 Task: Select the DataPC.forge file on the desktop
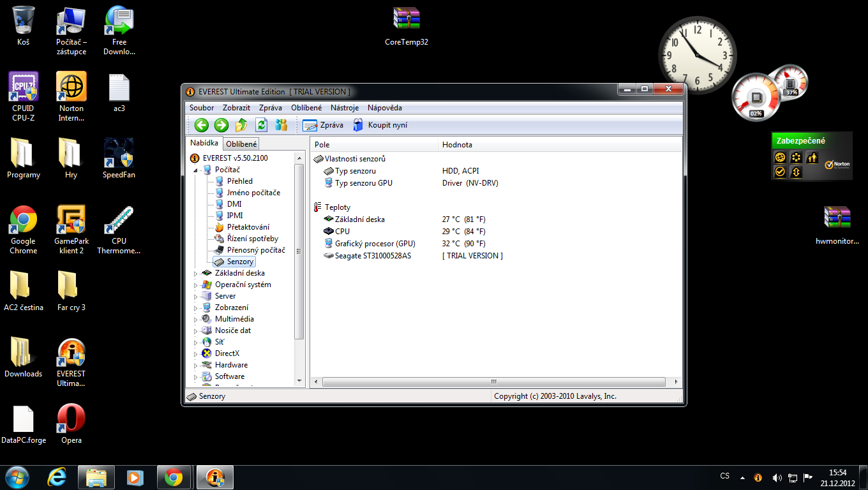24,424
